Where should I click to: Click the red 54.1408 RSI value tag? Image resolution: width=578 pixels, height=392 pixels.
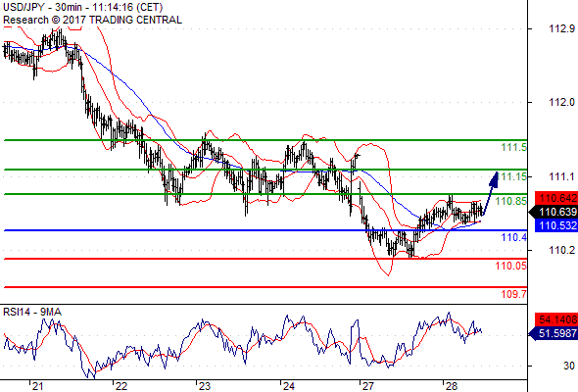[556, 319]
